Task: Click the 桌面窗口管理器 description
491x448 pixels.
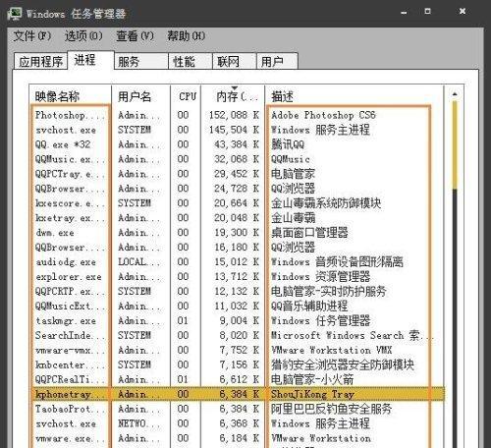Action: tap(309, 233)
